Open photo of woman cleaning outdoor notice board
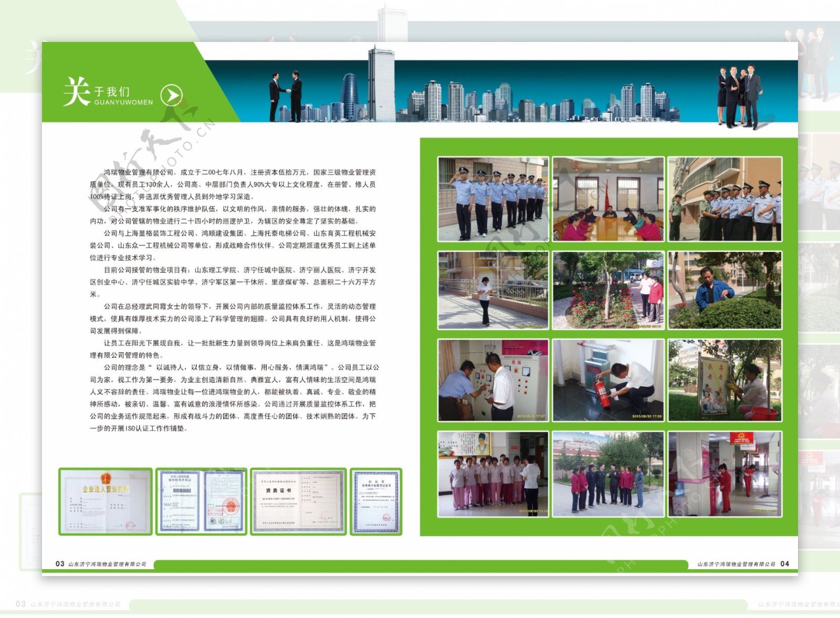 tap(724, 380)
